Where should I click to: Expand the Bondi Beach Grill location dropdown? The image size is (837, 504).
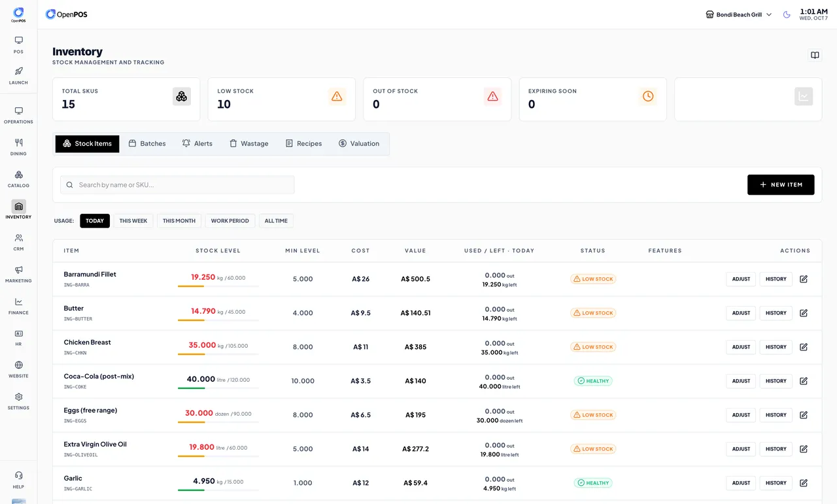point(738,14)
